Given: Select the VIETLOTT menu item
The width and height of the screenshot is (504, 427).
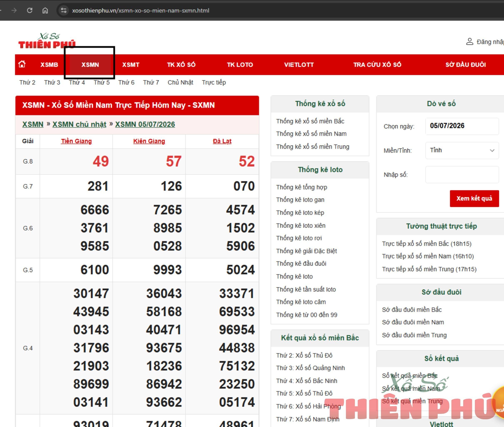Looking at the screenshot, I should tap(299, 65).
